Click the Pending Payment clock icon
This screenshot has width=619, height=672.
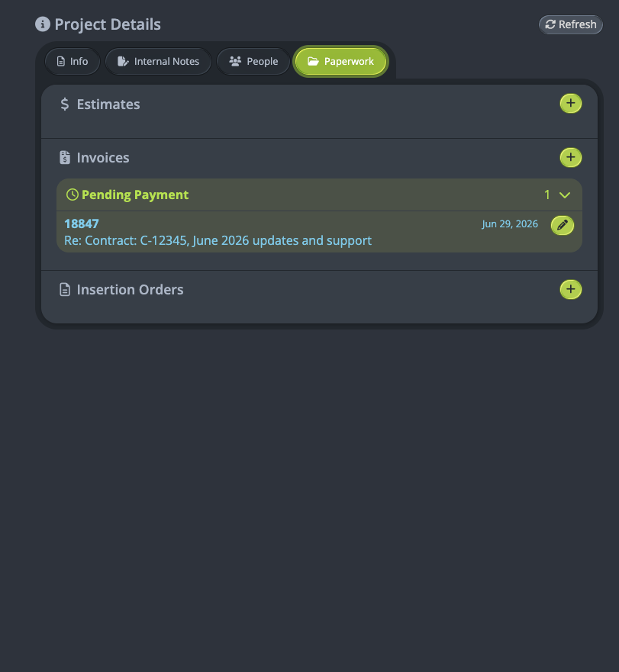point(72,195)
